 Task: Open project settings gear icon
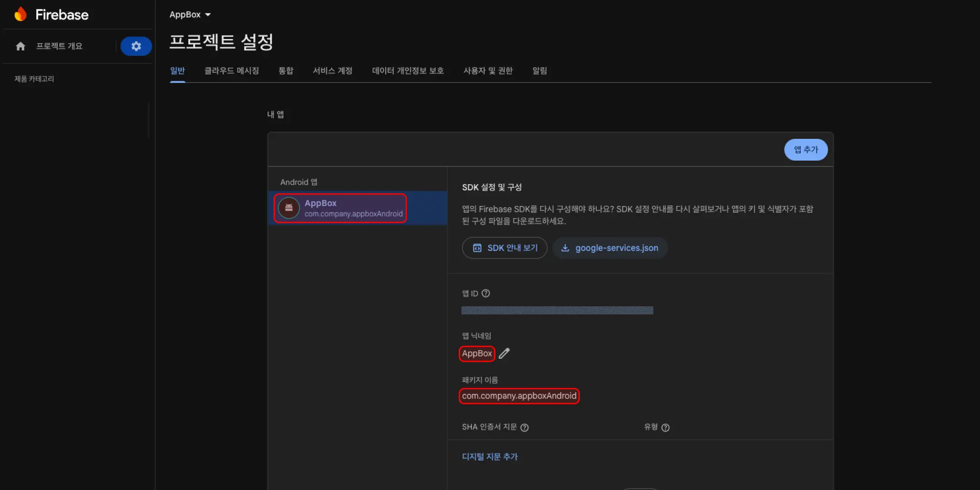(136, 46)
